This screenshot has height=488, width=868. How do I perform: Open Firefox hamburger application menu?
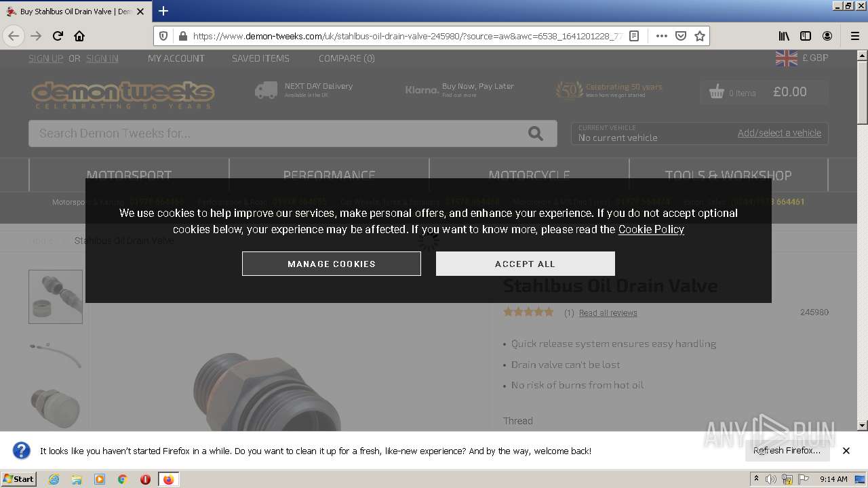(854, 36)
